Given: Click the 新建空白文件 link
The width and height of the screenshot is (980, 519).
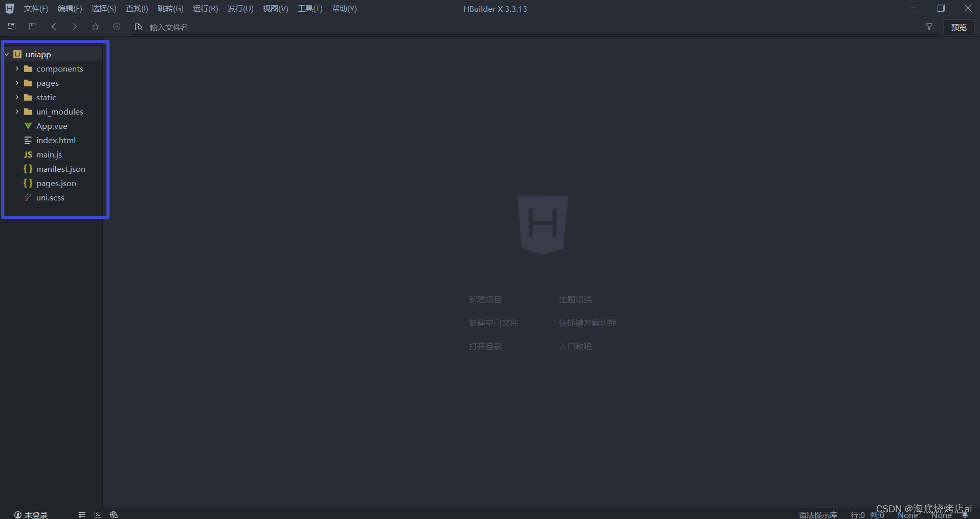Looking at the screenshot, I should point(493,323).
